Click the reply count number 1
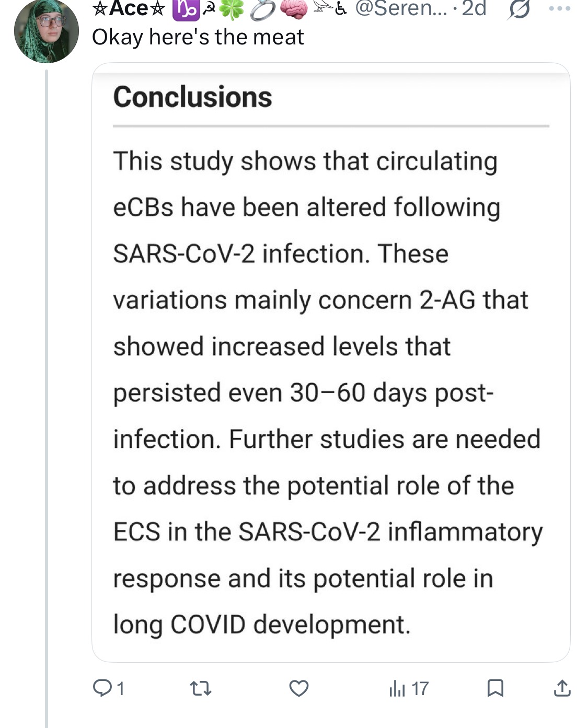This screenshot has height=728, width=588. [121, 689]
